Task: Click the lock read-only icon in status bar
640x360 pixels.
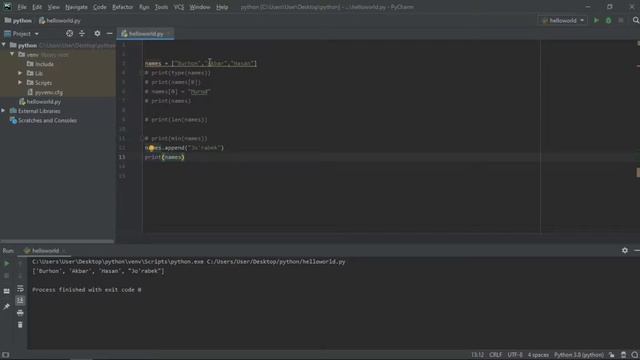Action: 611,355
